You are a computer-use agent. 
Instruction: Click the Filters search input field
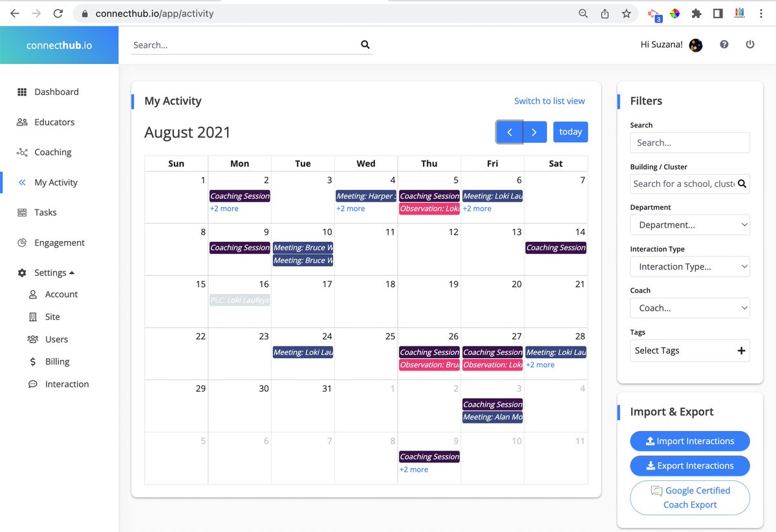click(689, 142)
